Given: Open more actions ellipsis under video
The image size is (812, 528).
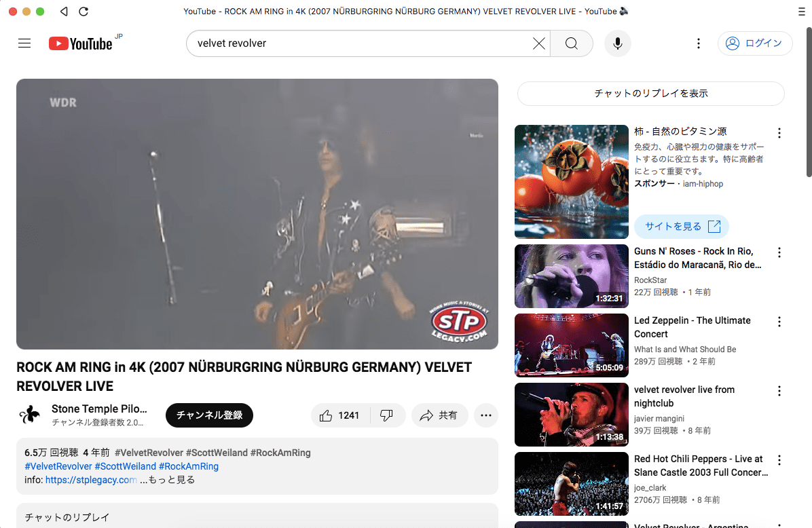Looking at the screenshot, I should pyautogui.click(x=485, y=415).
